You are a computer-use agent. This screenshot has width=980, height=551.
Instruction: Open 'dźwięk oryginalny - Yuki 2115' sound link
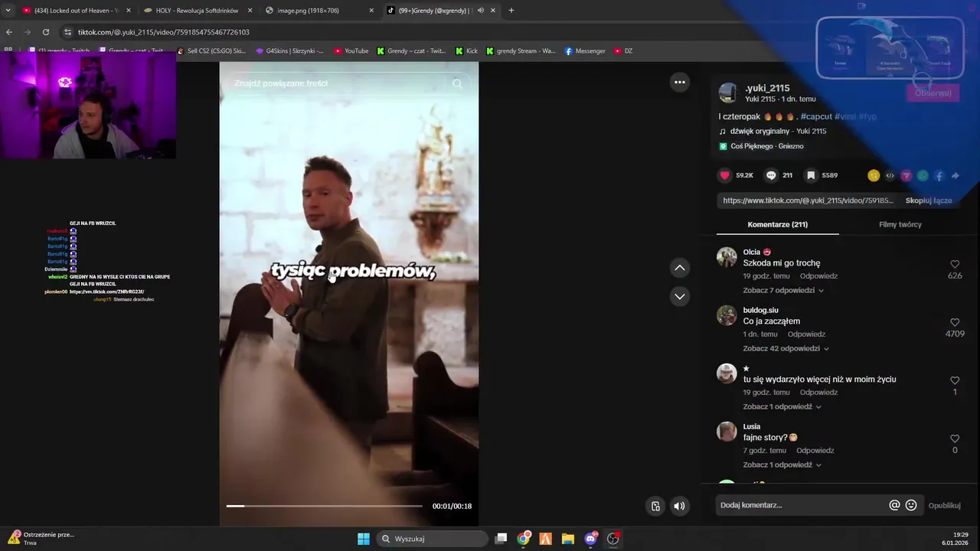coord(778,131)
